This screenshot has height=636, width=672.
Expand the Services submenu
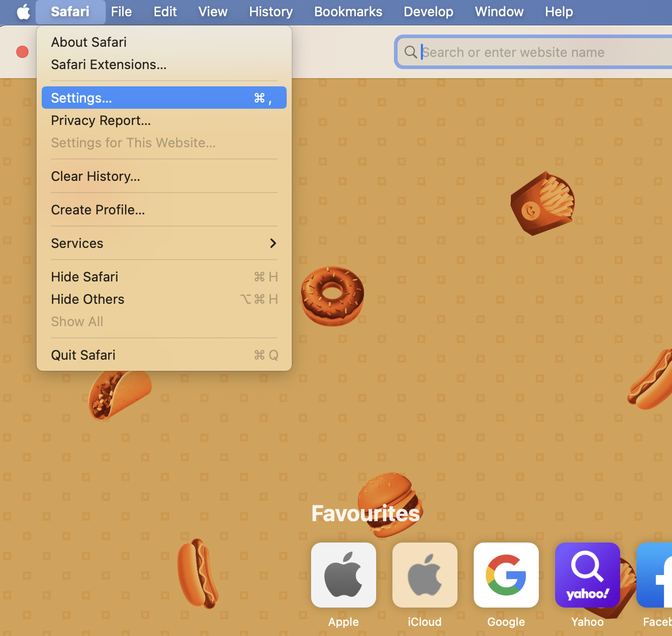(x=77, y=243)
